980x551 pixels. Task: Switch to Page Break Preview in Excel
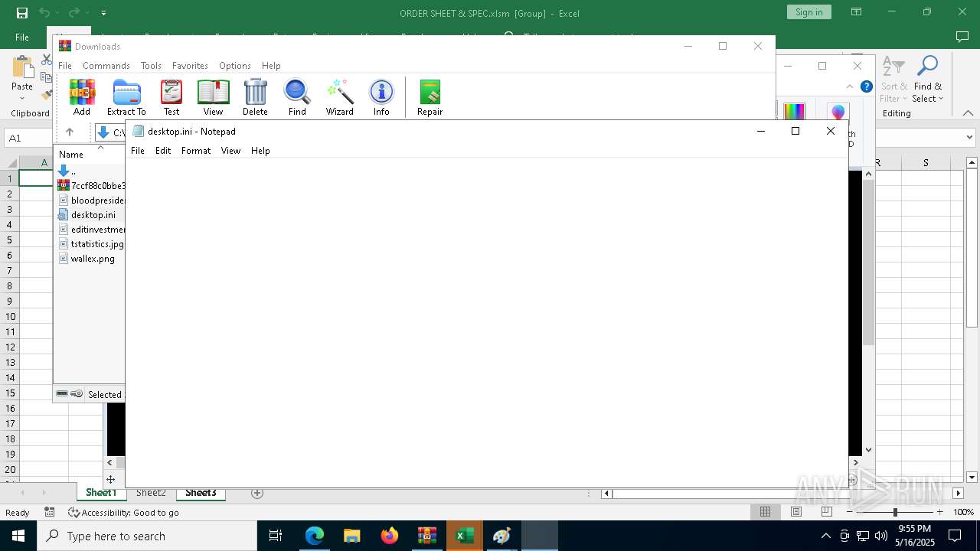pos(826,512)
